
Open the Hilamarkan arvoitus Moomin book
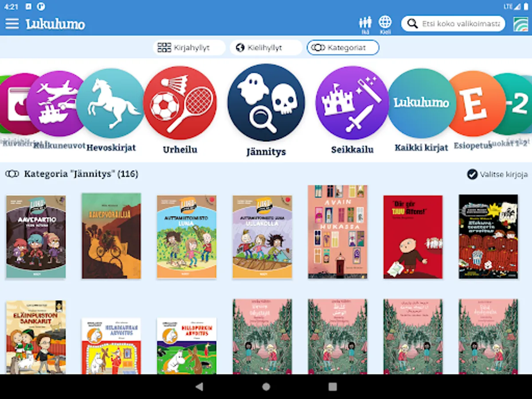[x=111, y=346]
